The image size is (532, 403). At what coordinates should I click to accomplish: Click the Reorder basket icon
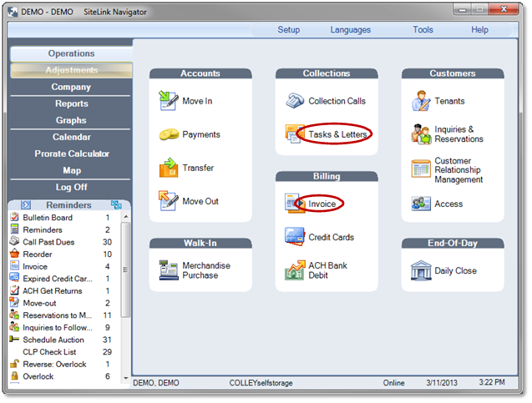14,254
